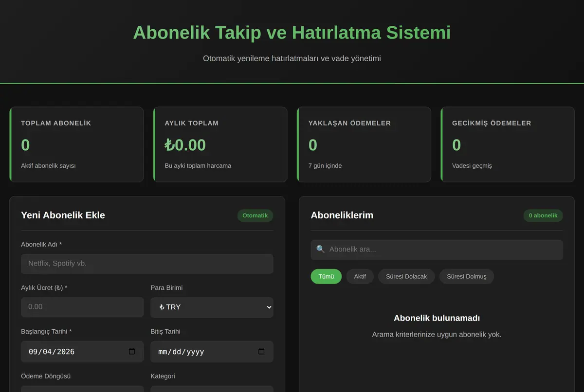The width and height of the screenshot is (584, 392).
Task: Open the Aylık Toplam stat card
Action: click(x=220, y=144)
